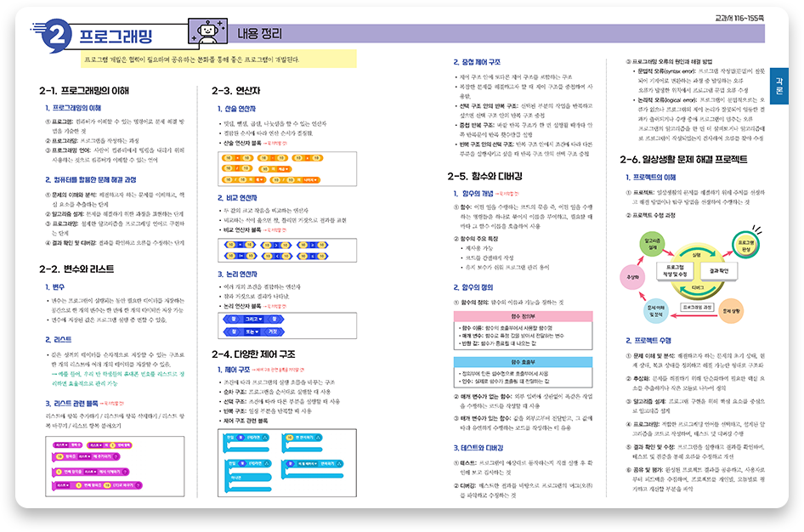Click the 제어 구조 관련 블록 bullet label

(245, 421)
